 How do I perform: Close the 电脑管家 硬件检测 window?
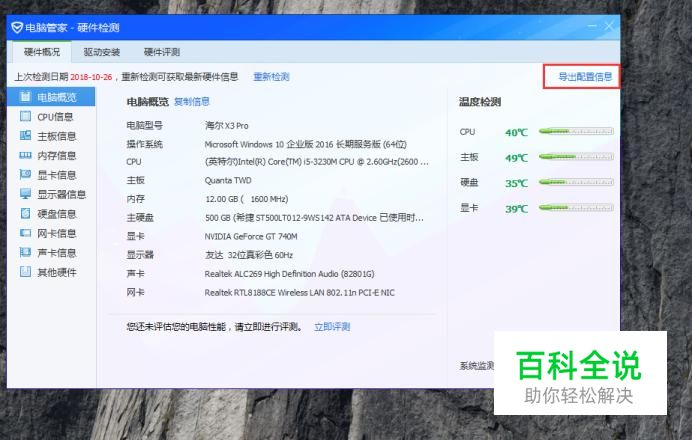609,26
